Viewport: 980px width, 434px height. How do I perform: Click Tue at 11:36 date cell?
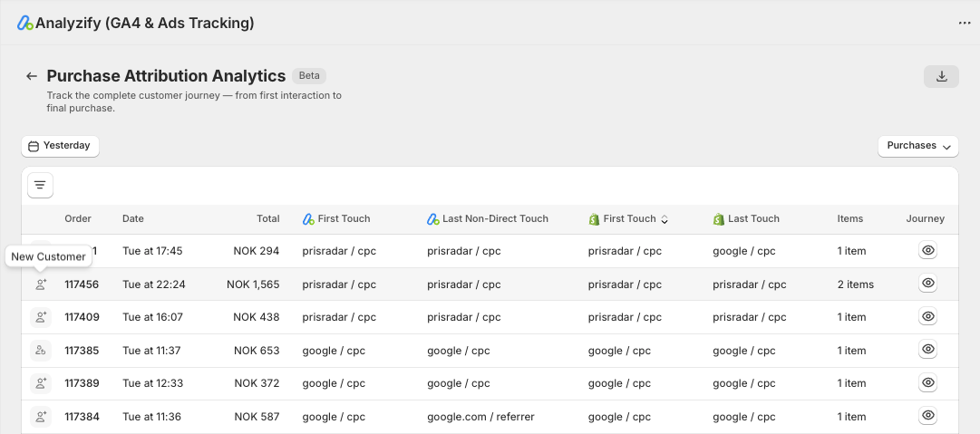(x=151, y=417)
